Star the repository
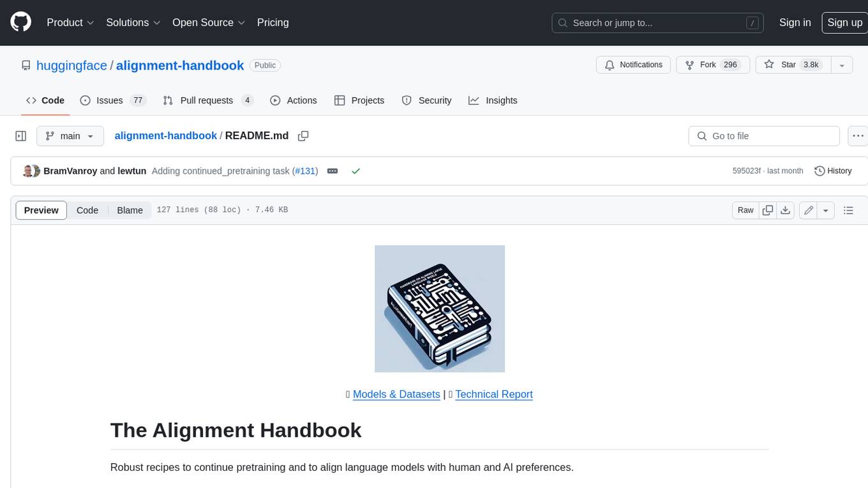This screenshot has width=868, height=488. click(793, 65)
